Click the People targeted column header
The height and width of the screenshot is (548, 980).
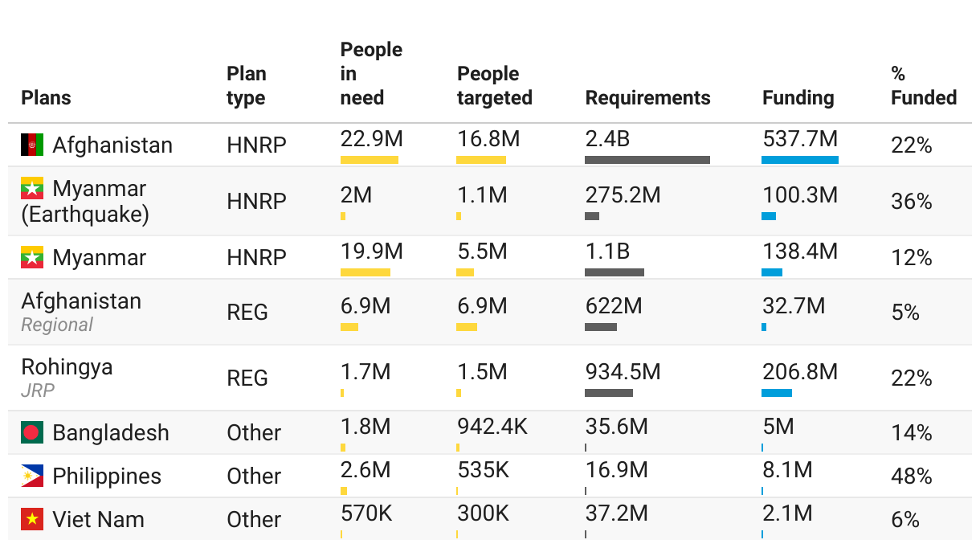pos(494,86)
